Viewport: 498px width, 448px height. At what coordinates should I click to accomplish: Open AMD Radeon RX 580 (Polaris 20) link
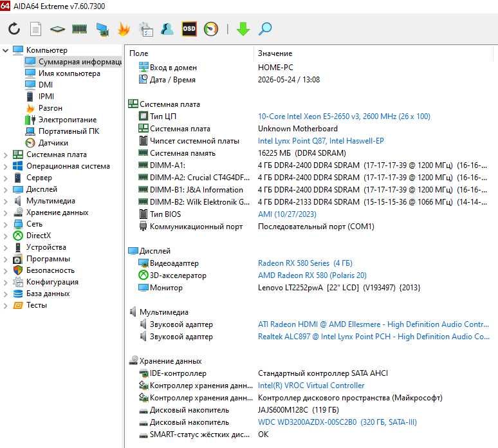pyautogui.click(x=312, y=275)
